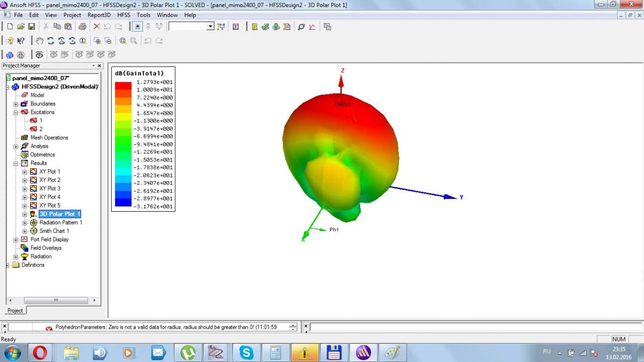The height and width of the screenshot is (362, 644).
Task: Open the empty toolbar combo box dropdown
Action: [210, 27]
